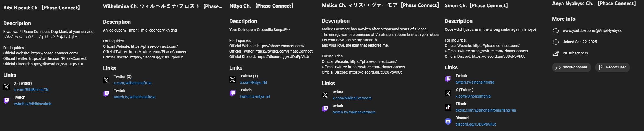
Task: Open twitch.tv/maliceevermore link
Action: [354, 112]
